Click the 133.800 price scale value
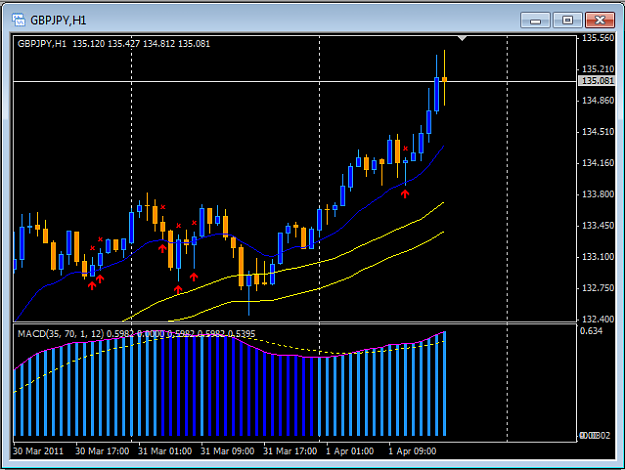Image resolution: width=625 pixels, height=470 pixels. click(598, 194)
